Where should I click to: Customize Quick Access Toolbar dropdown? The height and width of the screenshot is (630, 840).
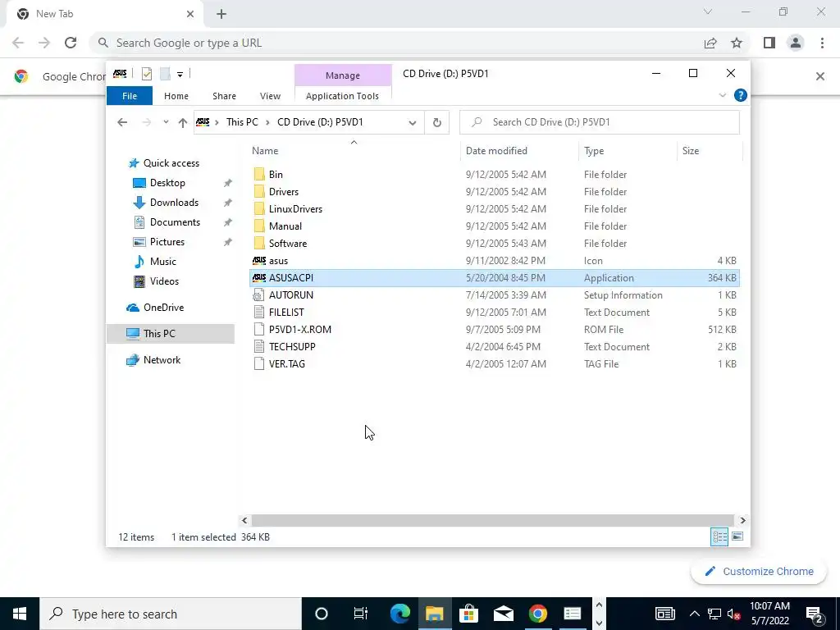(x=180, y=75)
